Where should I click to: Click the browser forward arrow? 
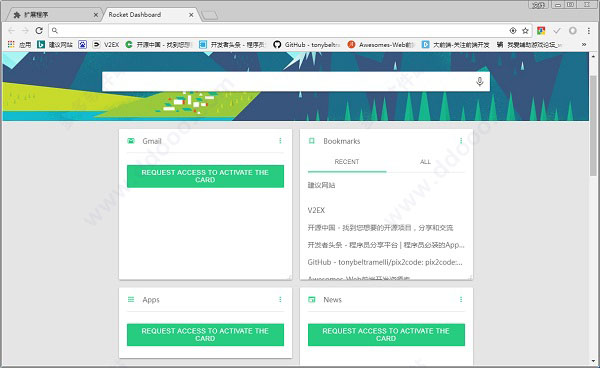click(25, 30)
